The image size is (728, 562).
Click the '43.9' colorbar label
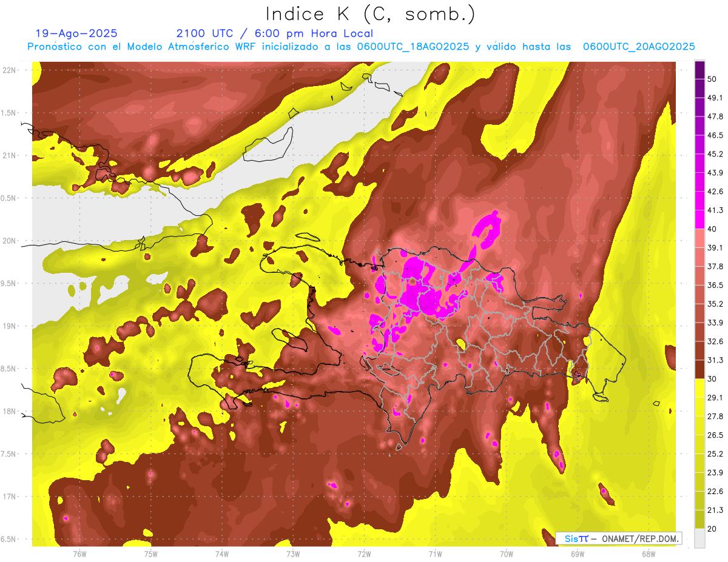tap(715, 173)
